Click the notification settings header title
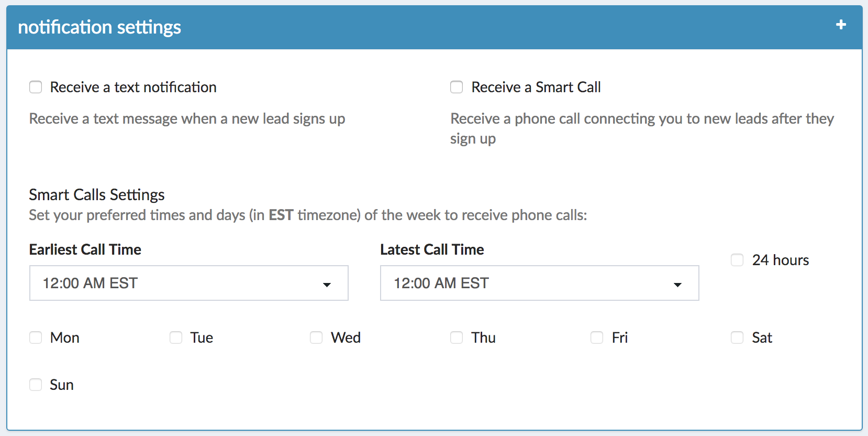This screenshot has width=868, height=436. [x=99, y=27]
